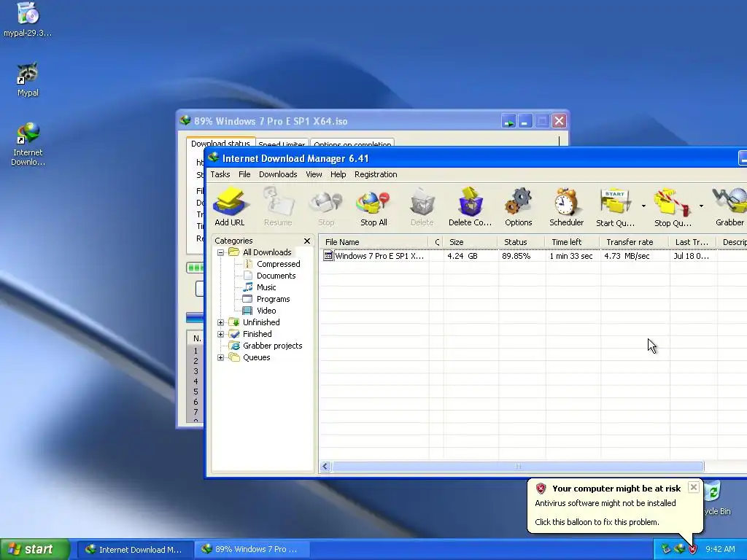The height and width of the screenshot is (560, 747).
Task: Select the Grabber projects item
Action: (272, 346)
